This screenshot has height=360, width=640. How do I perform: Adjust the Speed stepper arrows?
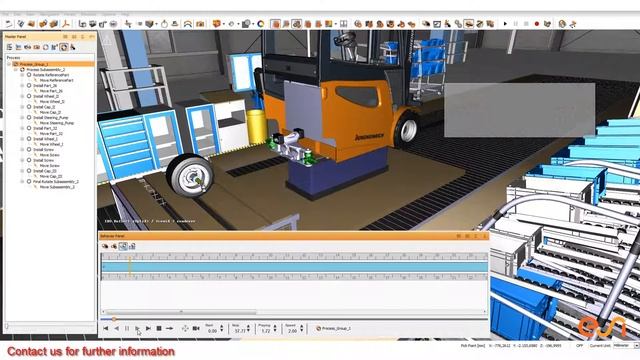(x=302, y=328)
